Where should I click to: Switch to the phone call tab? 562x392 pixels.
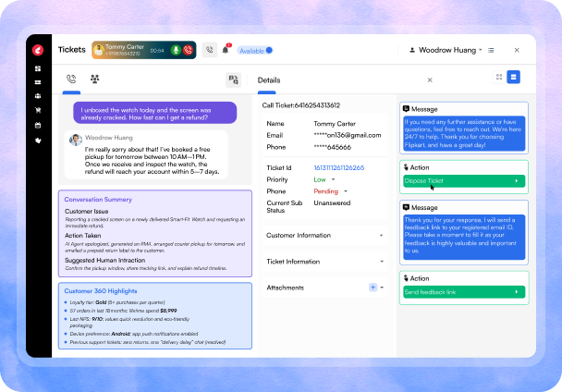(x=70, y=80)
